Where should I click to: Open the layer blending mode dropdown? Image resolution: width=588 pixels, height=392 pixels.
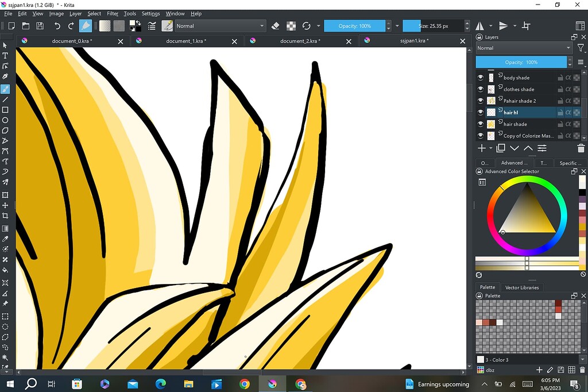[524, 48]
